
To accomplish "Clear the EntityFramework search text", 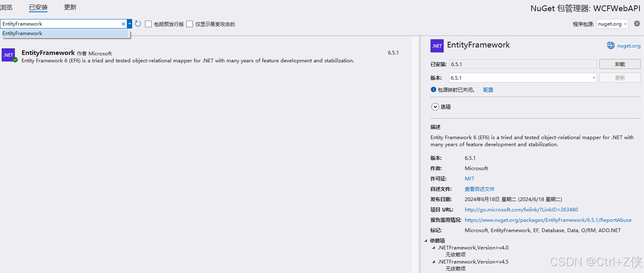I will [x=123, y=24].
